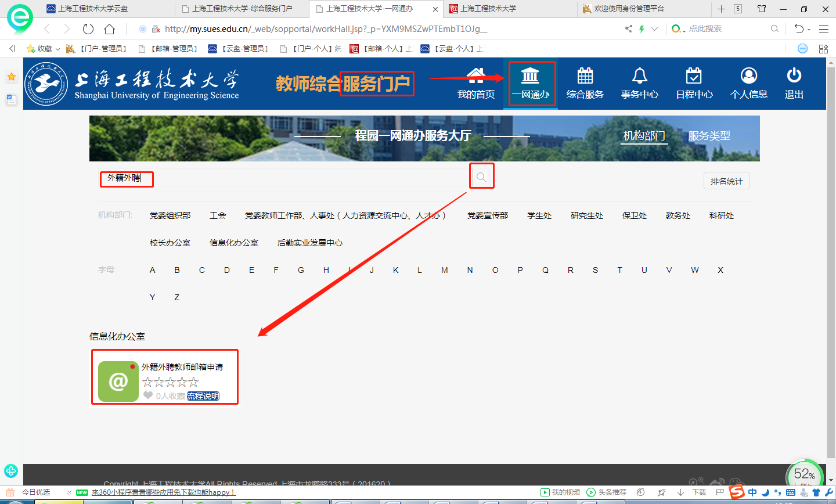836x504 pixels.
Task: Rate the service using five stars
Action: click(170, 381)
